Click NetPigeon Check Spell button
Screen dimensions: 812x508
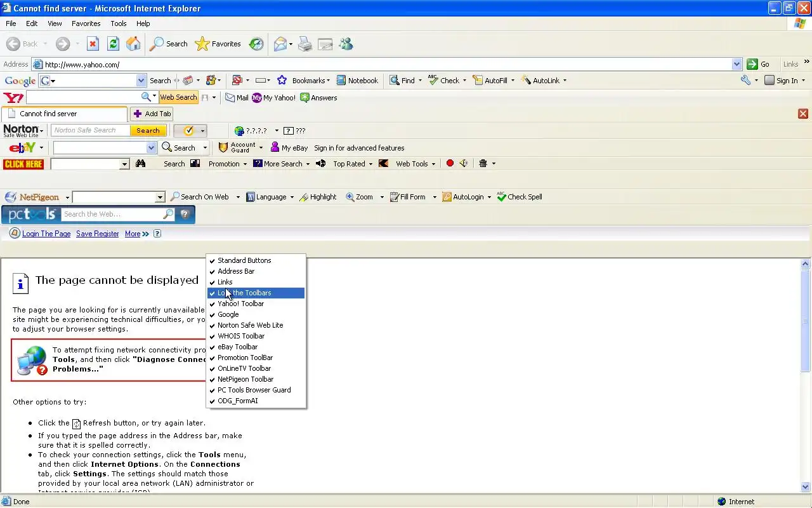tap(520, 197)
